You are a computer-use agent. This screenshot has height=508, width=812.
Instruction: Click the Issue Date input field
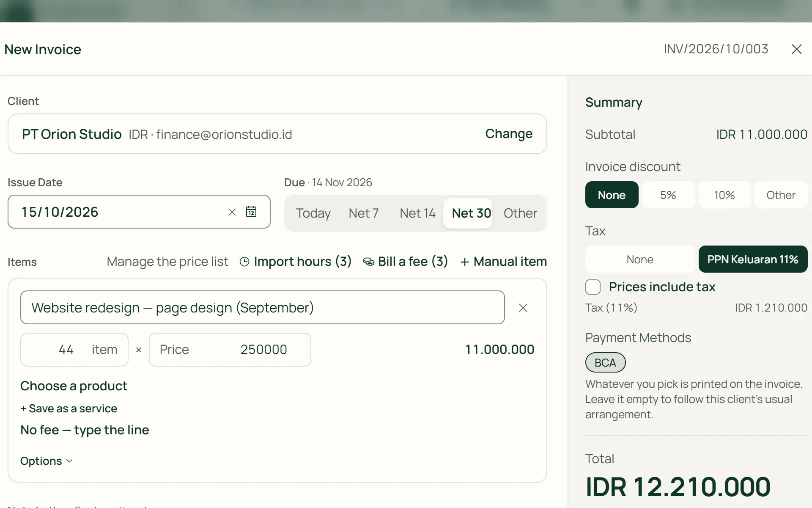point(139,212)
